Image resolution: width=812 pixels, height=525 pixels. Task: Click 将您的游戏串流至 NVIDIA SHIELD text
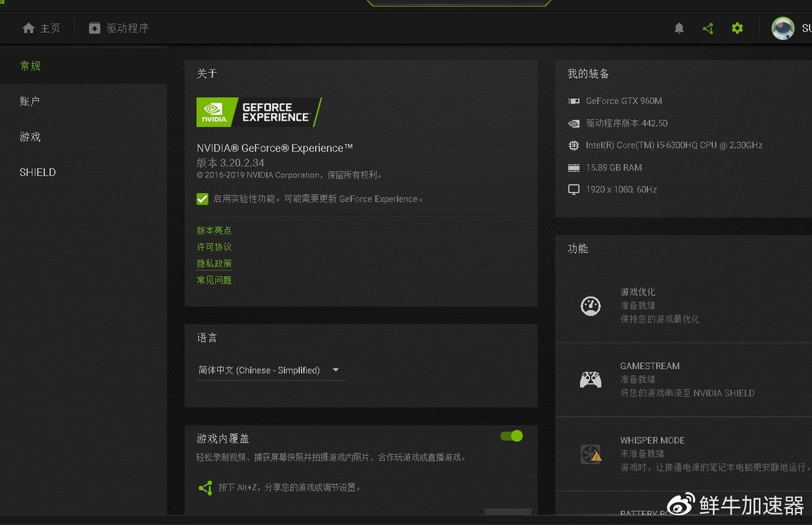point(687,393)
